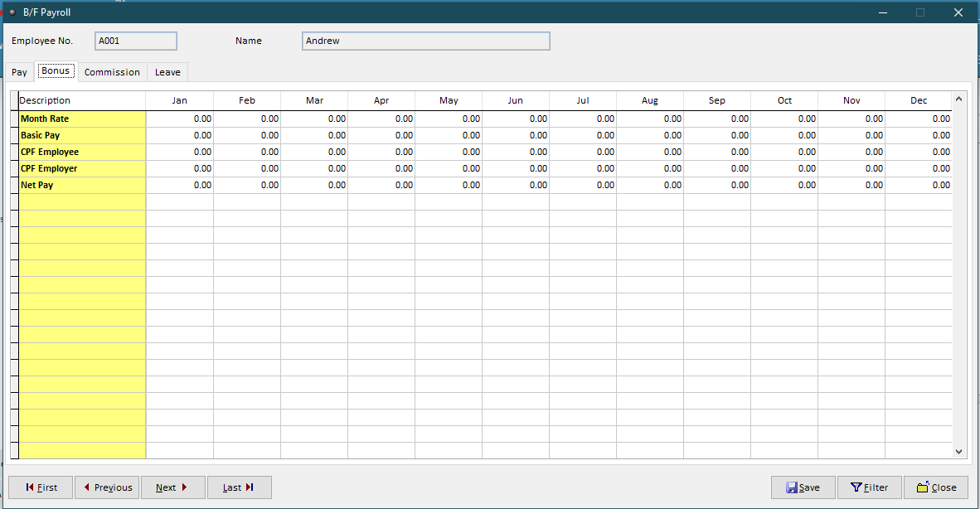Select the Basic Pay Feb cell

(247, 135)
